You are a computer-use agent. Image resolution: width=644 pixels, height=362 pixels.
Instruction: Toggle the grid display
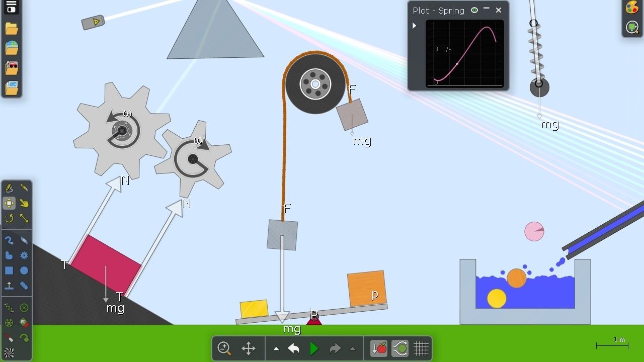(x=421, y=348)
